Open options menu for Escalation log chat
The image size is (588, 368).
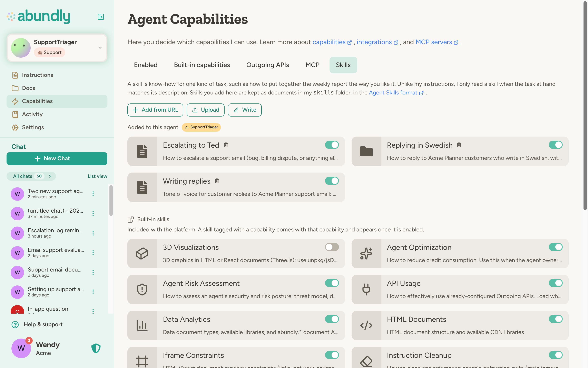[x=93, y=233]
